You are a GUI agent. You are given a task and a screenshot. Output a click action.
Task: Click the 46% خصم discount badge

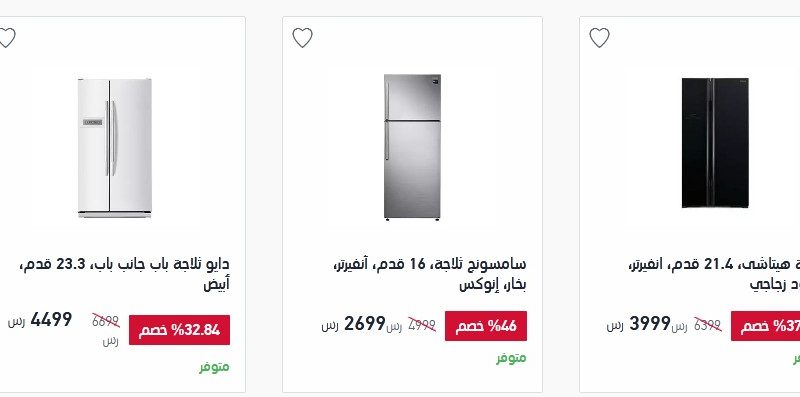tap(486, 326)
